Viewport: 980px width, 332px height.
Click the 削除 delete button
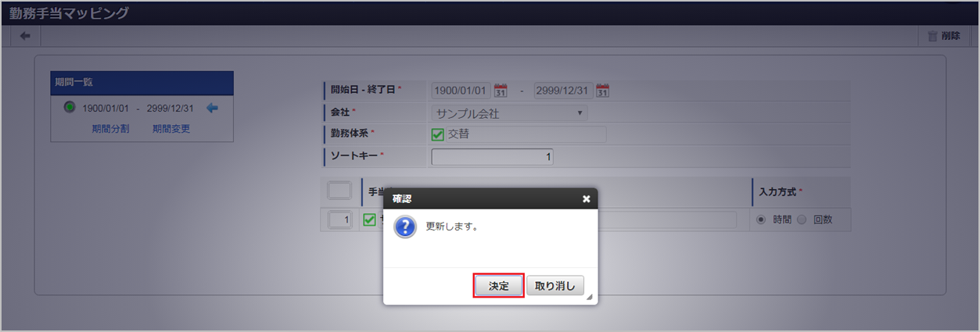coord(944,36)
